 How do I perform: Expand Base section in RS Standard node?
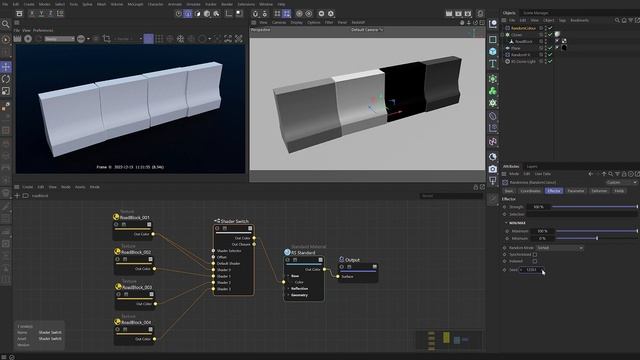click(x=289, y=276)
